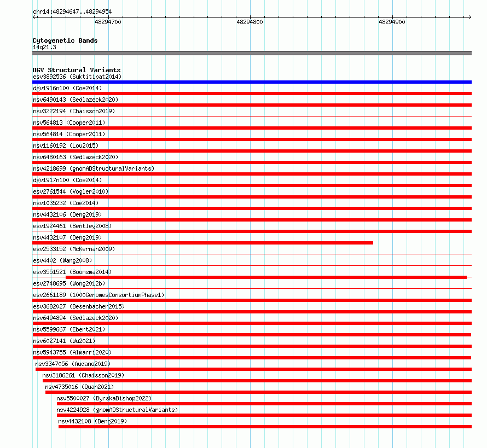The width and height of the screenshot is (487, 448).
Task: Click the red bar under nsv3347056
Action: click(253, 369)
